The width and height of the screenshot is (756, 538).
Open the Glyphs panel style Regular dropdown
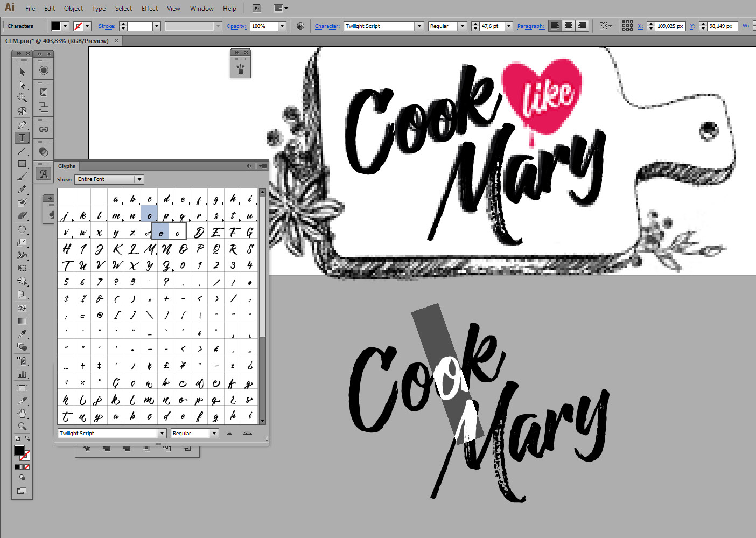pyautogui.click(x=214, y=433)
